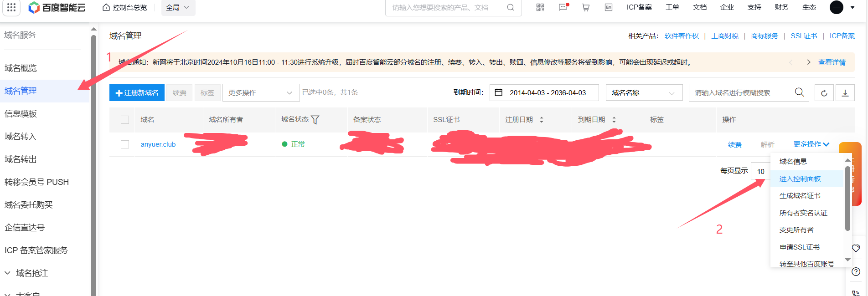Open 软件著作权 related product link
The height and width of the screenshot is (296, 868).
[682, 36]
